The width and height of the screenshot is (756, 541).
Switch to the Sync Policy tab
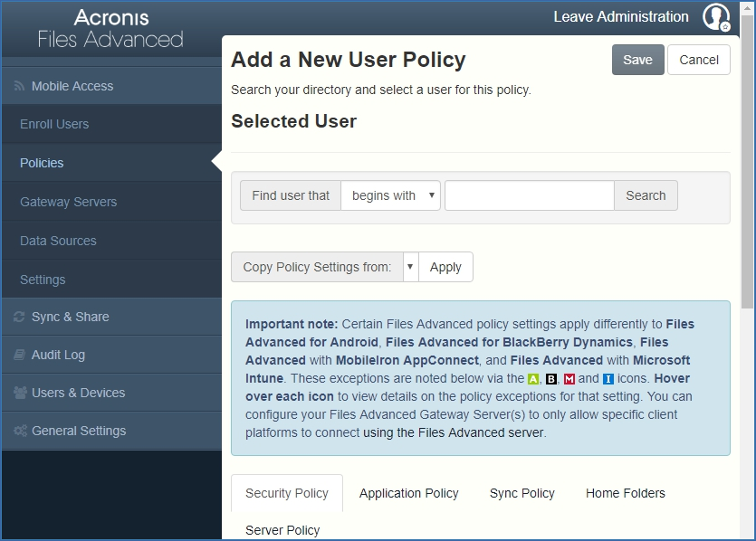pyautogui.click(x=522, y=493)
